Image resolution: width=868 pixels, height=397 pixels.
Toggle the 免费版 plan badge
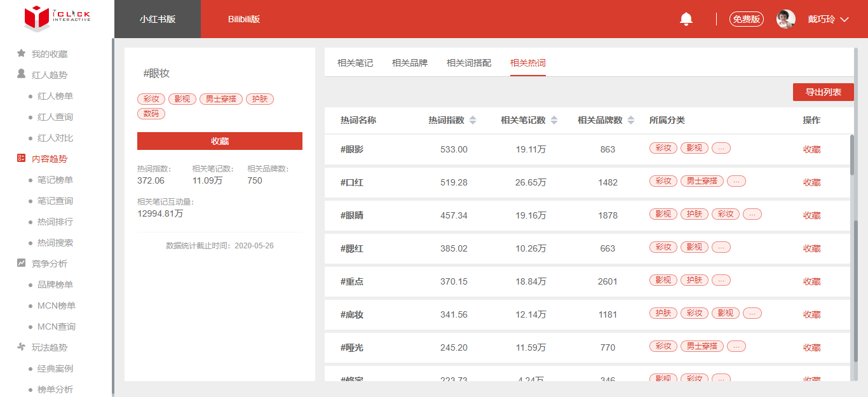747,19
